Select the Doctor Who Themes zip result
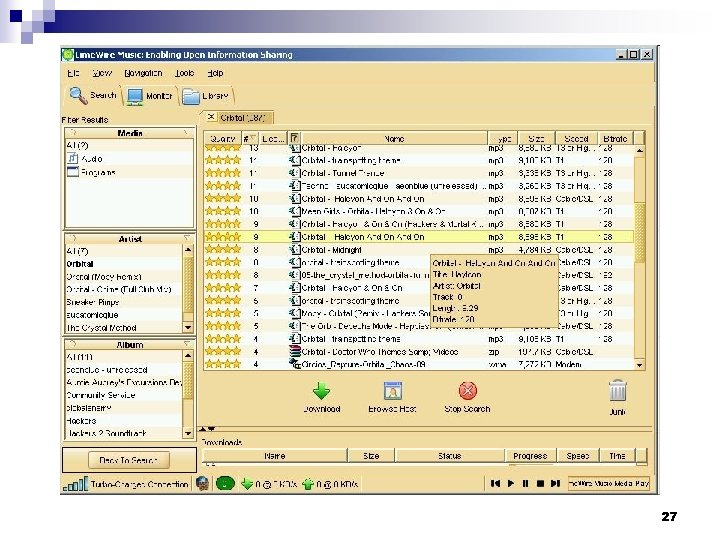Image resolution: width=720 pixels, height=540 pixels. [x=419, y=352]
